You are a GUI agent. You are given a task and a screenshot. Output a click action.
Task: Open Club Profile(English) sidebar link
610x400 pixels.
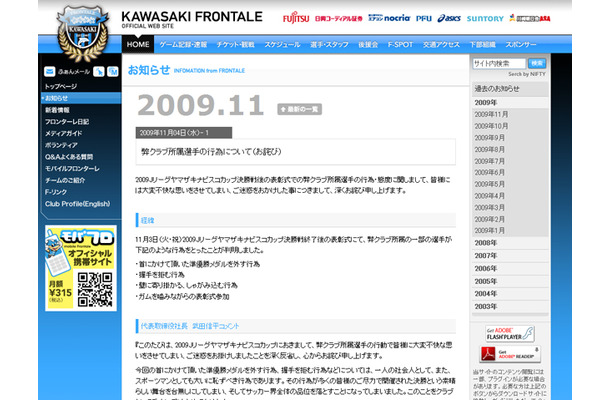click(x=77, y=203)
